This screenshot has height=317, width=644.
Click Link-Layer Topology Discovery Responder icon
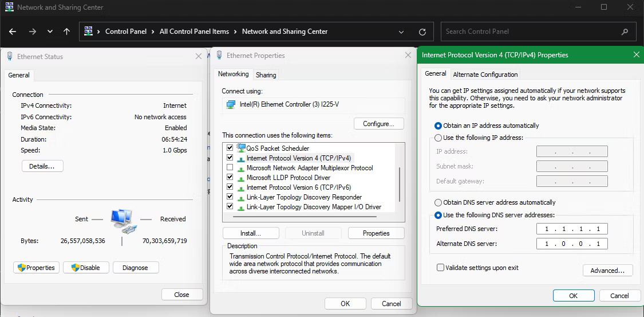[x=241, y=197]
